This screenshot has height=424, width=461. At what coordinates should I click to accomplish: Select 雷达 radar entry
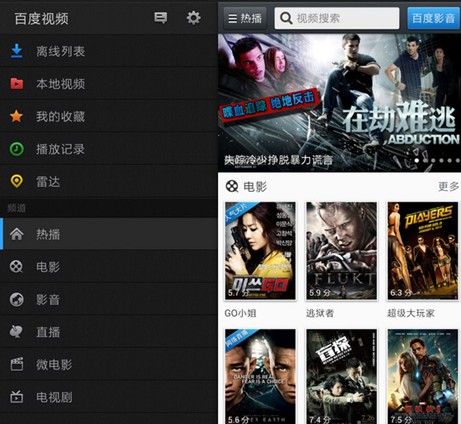pyautogui.click(x=109, y=182)
